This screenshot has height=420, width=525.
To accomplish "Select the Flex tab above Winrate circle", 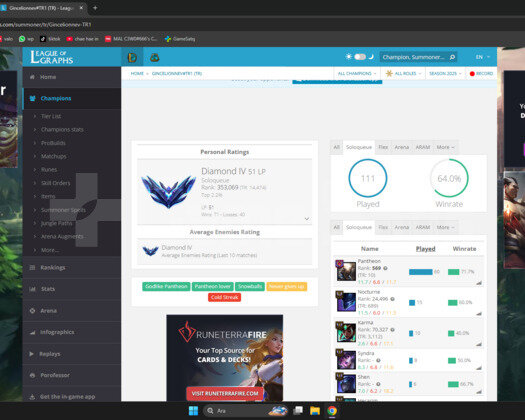I will (383, 147).
